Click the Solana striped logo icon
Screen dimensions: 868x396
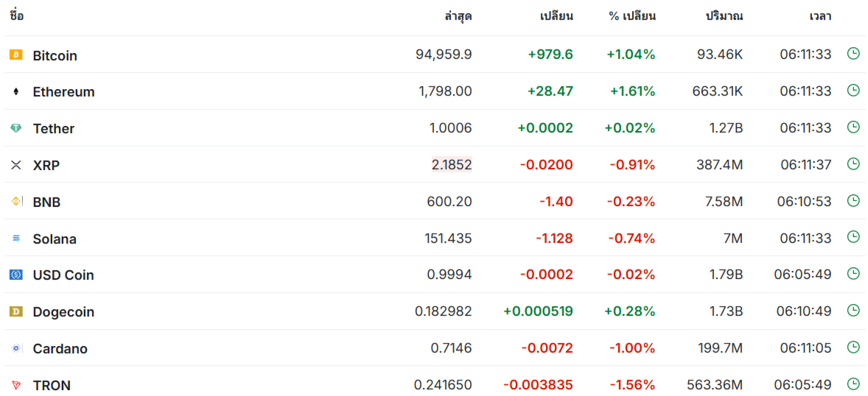point(16,238)
